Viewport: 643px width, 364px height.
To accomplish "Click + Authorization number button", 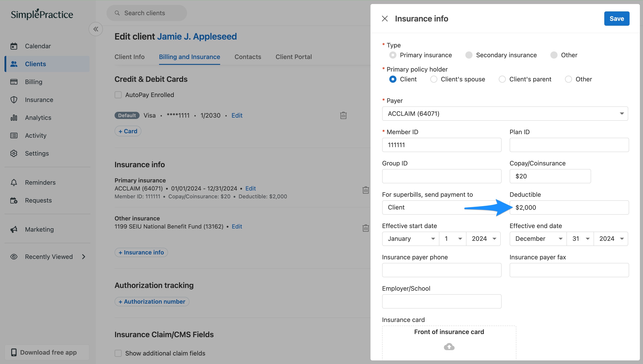I will point(152,301).
